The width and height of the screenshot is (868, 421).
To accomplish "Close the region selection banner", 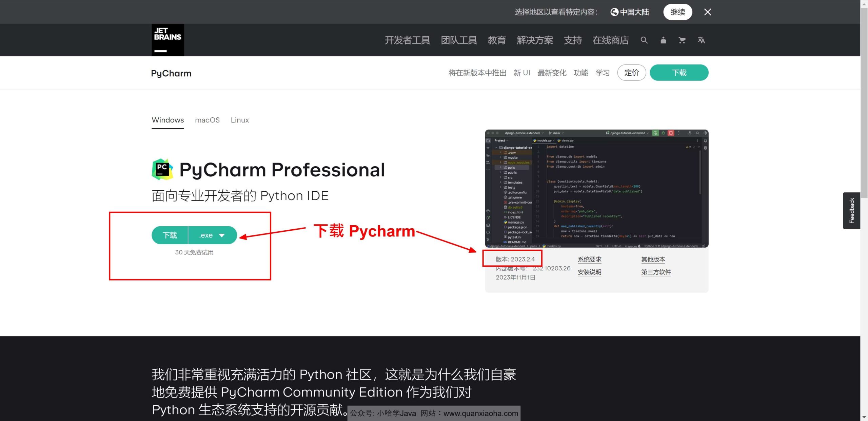I will point(707,12).
